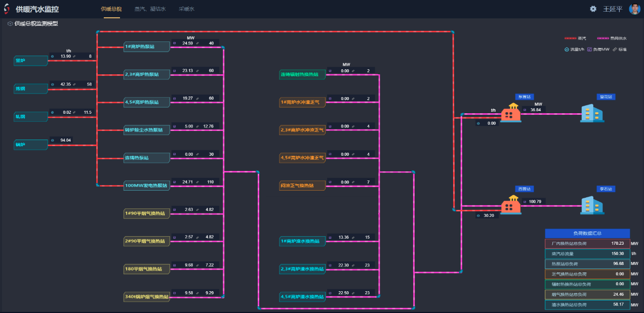Click the 东首站 factory icon
This screenshot has height=313, width=644.
(511, 113)
